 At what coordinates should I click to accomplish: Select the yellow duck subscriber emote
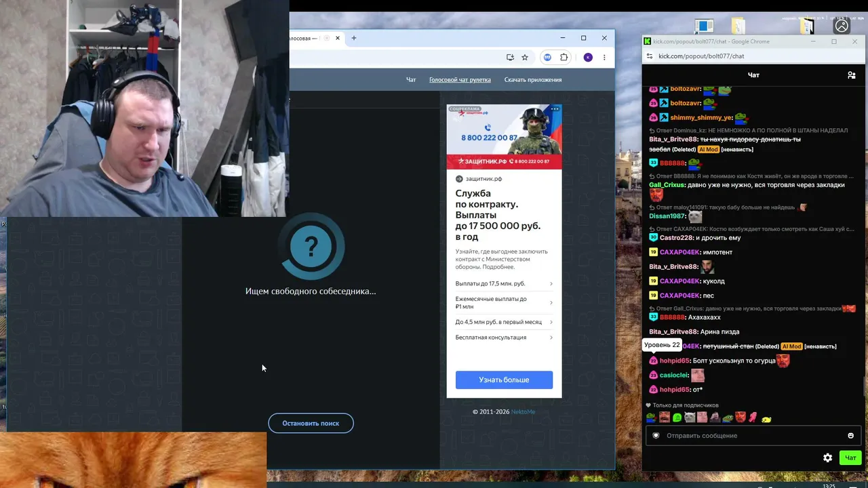click(766, 419)
